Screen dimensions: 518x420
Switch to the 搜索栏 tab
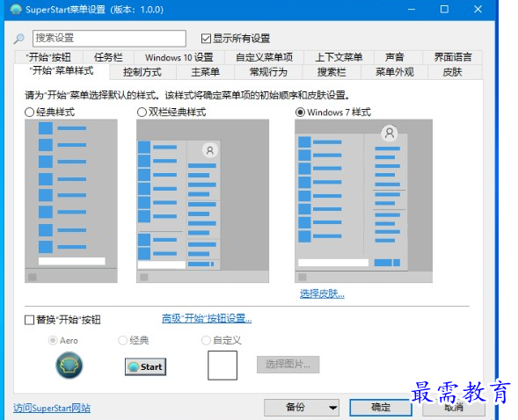point(332,72)
